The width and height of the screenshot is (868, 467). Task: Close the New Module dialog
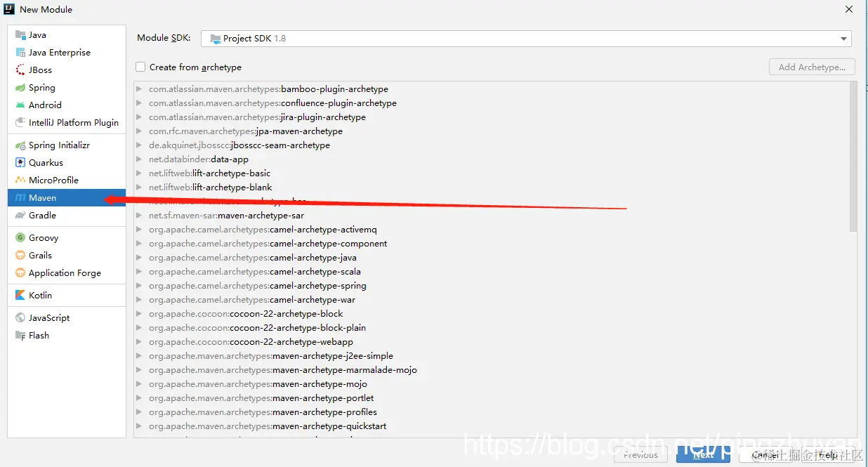click(x=849, y=9)
